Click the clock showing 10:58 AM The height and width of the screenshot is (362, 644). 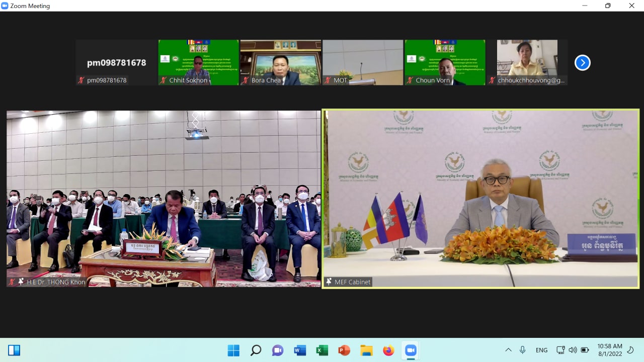click(610, 350)
